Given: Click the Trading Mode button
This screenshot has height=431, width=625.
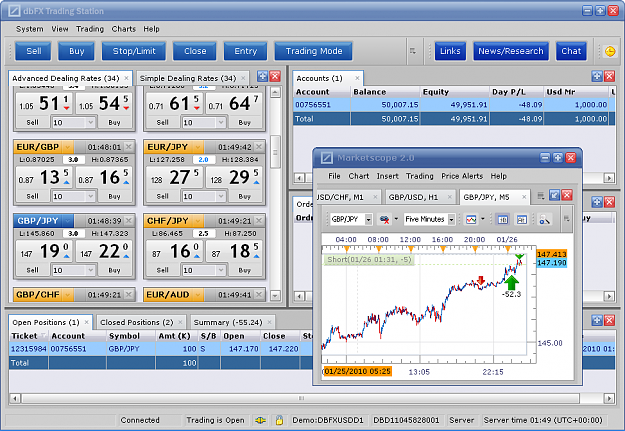Looking at the screenshot, I should 314,51.
